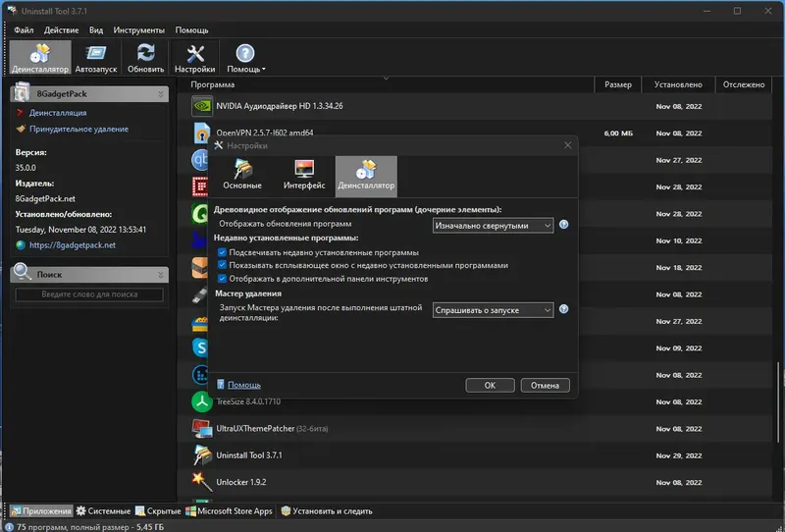This screenshot has height=532, width=785.
Task: Click the magnifier icon in Поиск panel
Action: point(22,272)
